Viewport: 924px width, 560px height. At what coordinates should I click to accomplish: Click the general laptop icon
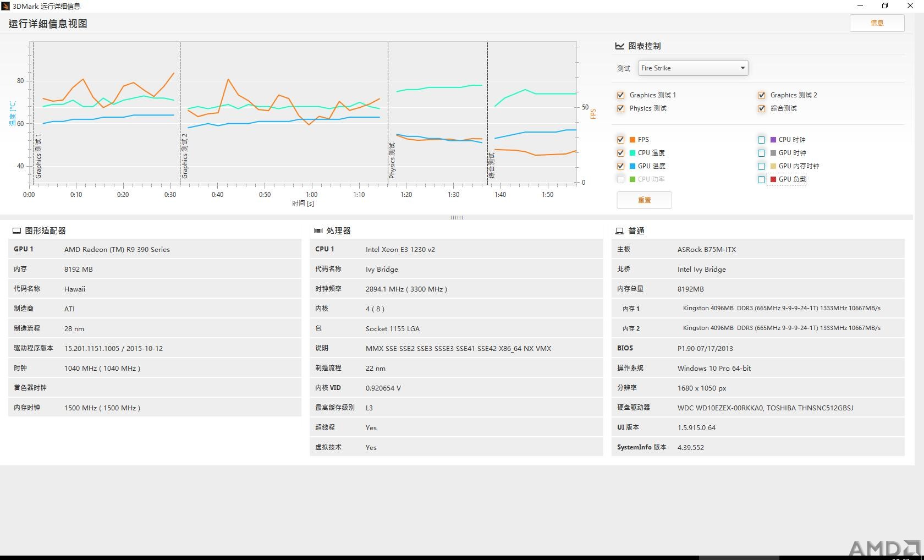[x=619, y=231]
